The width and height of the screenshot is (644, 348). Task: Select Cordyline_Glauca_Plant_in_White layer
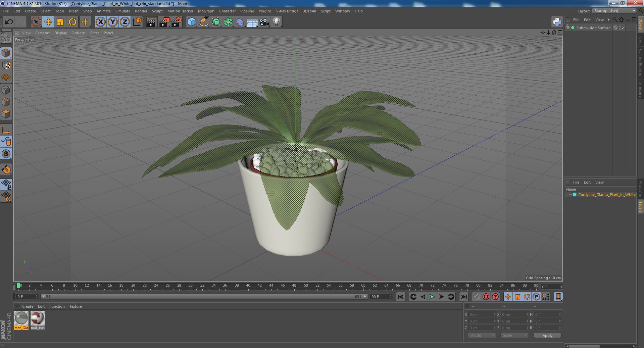tap(606, 195)
